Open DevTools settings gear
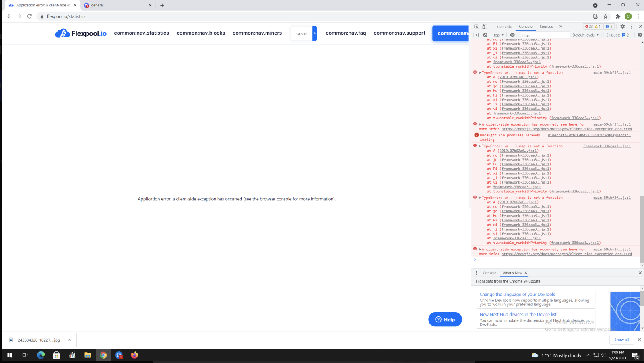Viewport: 644px width, 363px height. pos(622,26)
